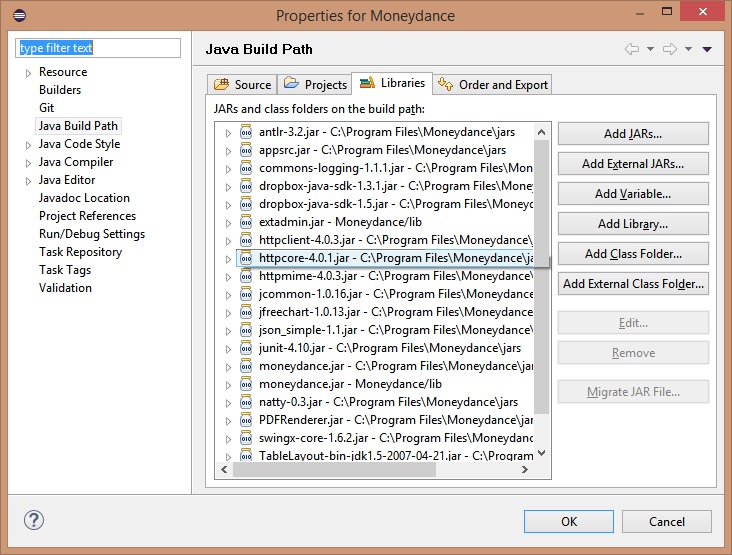Image resolution: width=732 pixels, height=555 pixels.
Task: Click the Add Library... button
Action: click(633, 224)
